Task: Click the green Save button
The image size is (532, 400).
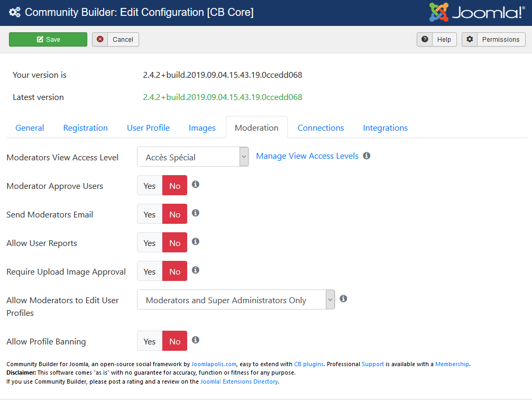Action: point(48,39)
